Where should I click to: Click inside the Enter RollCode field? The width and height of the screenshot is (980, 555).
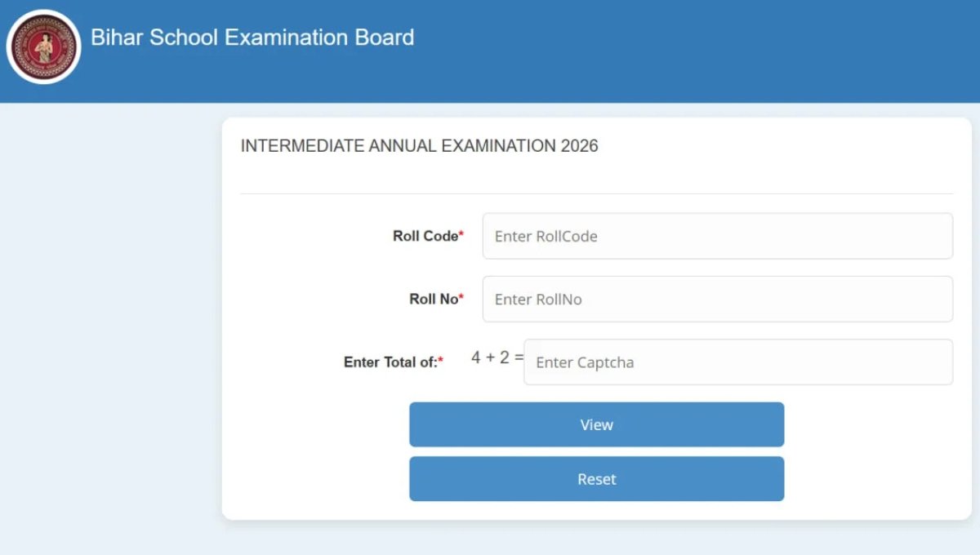click(717, 236)
